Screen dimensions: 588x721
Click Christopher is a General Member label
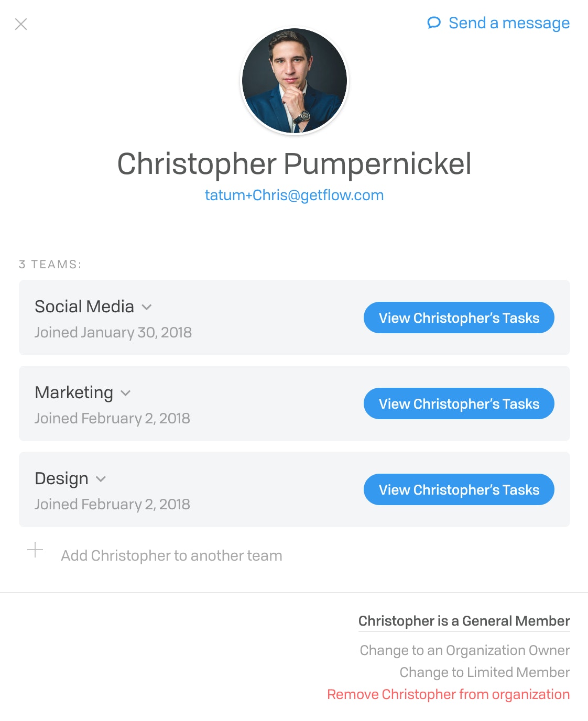[x=464, y=621]
